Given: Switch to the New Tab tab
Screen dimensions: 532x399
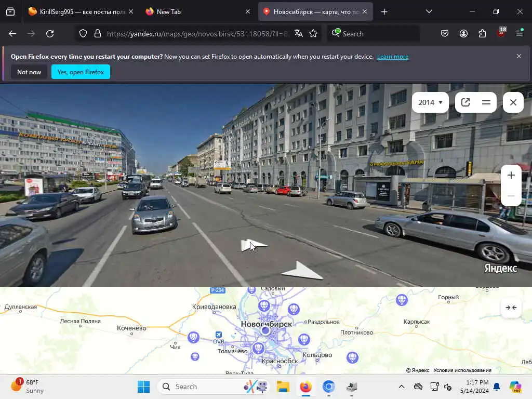Looking at the screenshot, I should [197, 12].
